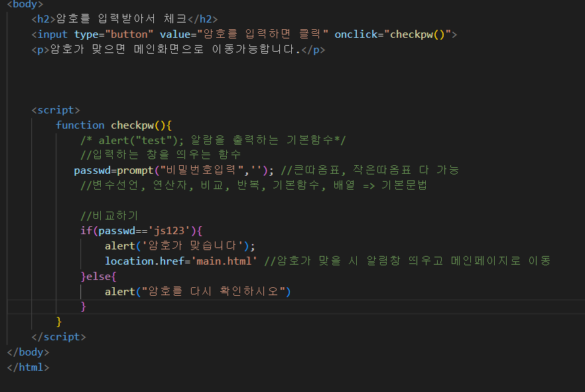Click the yellow closing brace of function

click(x=58, y=322)
